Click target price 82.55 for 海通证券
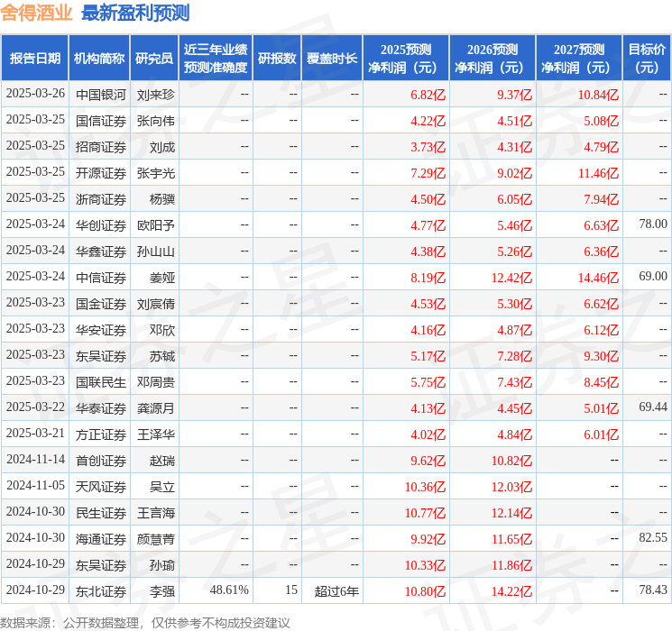Image resolution: width=672 pixels, height=631 pixels. [x=652, y=538]
